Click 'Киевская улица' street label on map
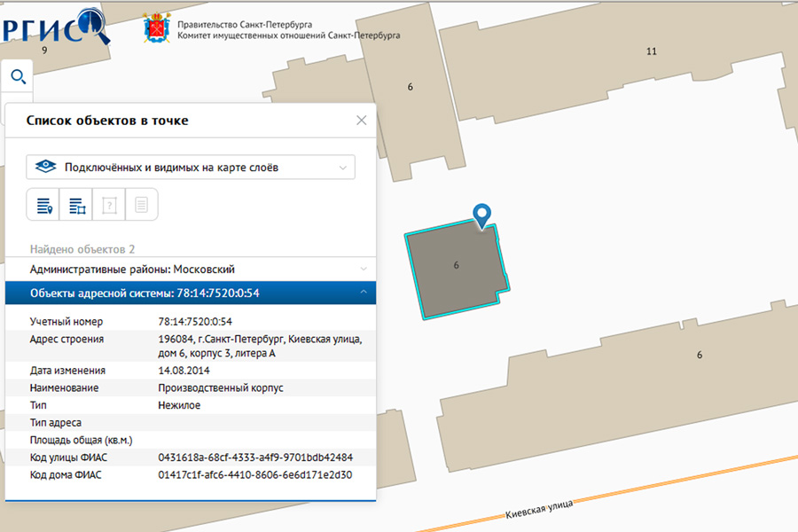Image resolution: width=798 pixels, height=532 pixels. tap(539, 510)
